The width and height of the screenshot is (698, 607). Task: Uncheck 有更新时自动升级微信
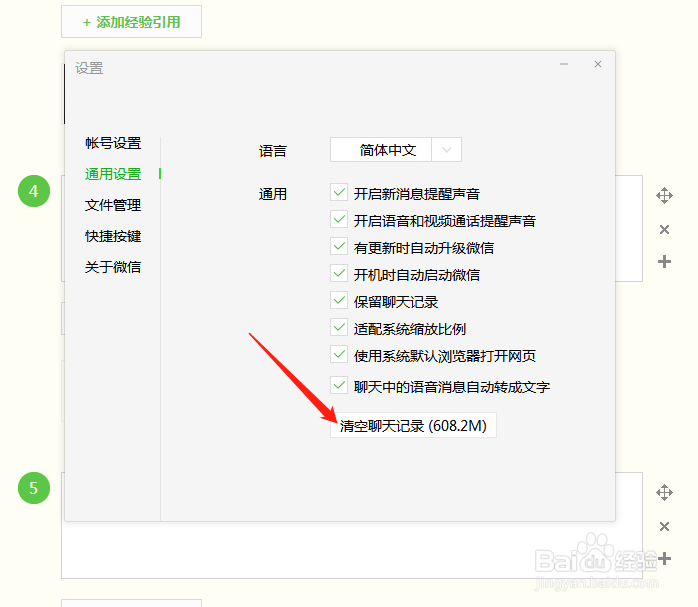pyautogui.click(x=339, y=247)
